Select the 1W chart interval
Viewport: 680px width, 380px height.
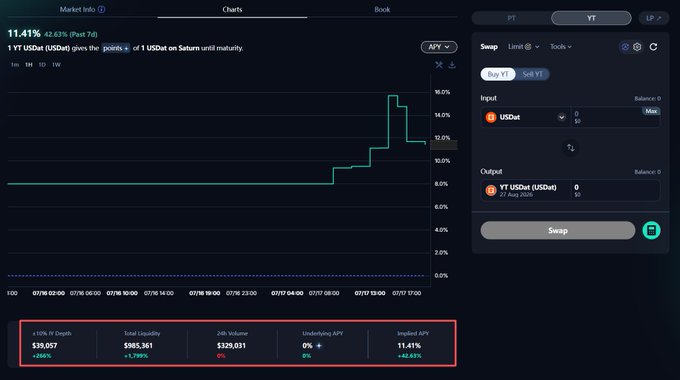click(x=56, y=65)
